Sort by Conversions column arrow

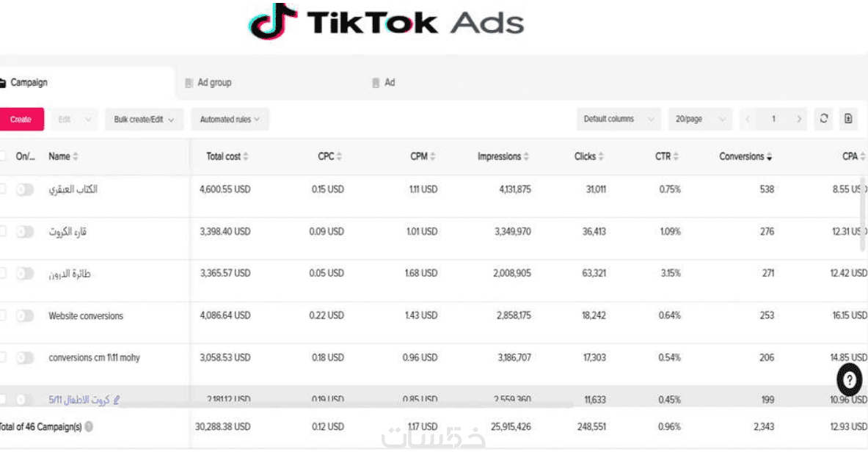[x=769, y=157]
